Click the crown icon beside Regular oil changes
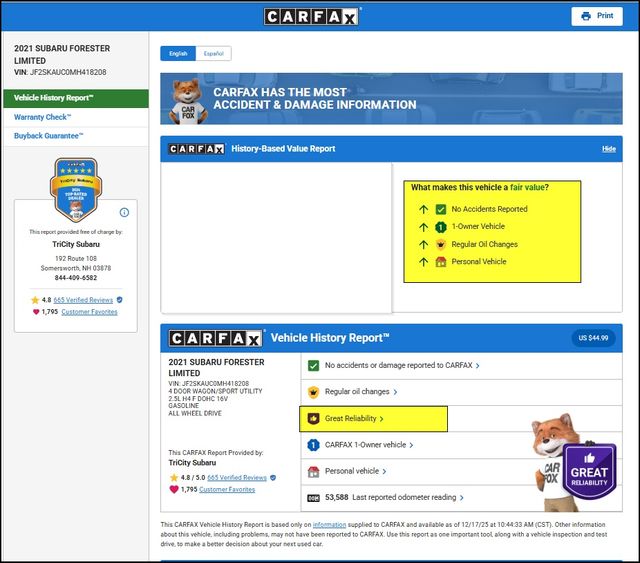This screenshot has width=640, height=563. [x=313, y=392]
